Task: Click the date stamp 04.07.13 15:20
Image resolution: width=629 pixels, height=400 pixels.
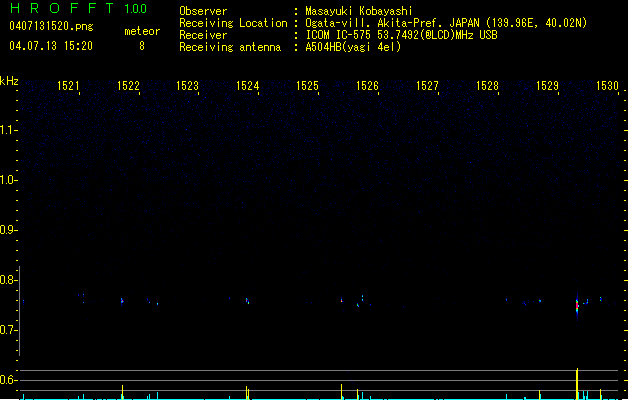Action: pos(51,46)
